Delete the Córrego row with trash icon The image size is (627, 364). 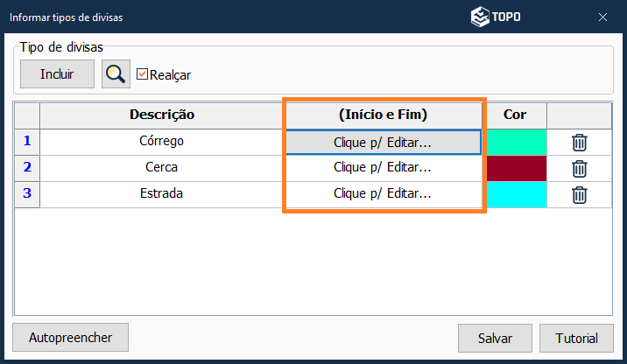tap(579, 142)
